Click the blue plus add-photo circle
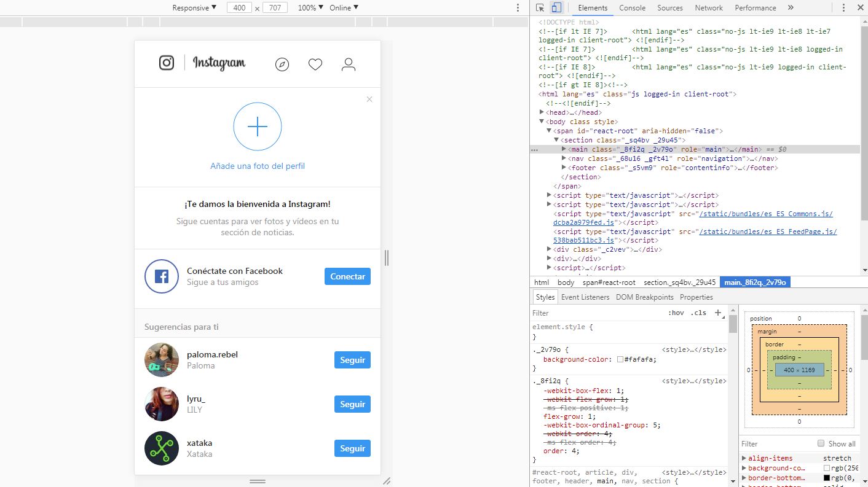The width and height of the screenshot is (868, 487). 258,127
